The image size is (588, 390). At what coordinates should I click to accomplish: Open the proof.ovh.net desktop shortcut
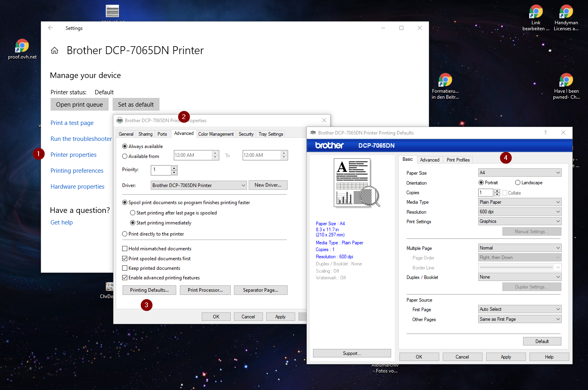click(22, 49)
